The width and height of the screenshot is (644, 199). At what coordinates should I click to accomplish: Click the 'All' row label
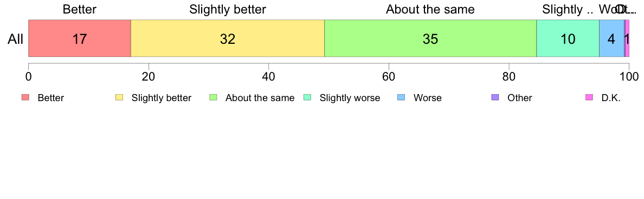tap(16, 39)
